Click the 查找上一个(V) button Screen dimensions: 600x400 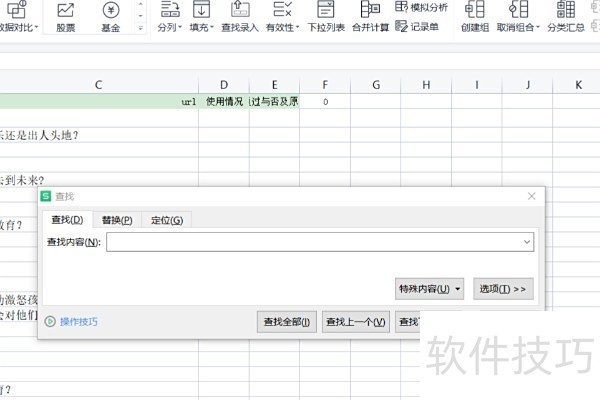pyautogui.click(x=356, y=322)
